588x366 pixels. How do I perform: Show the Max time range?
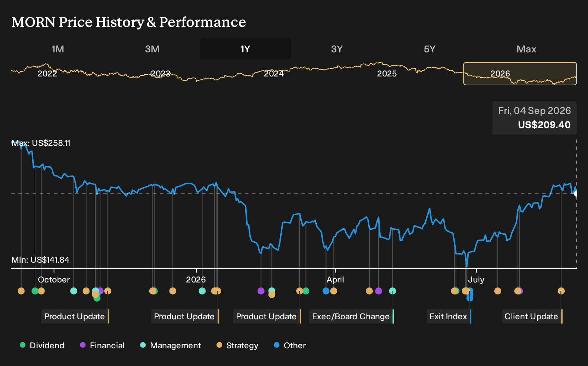[x=526, y=49]
